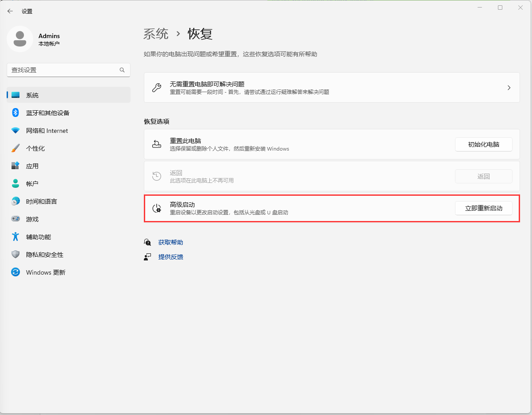
Task: Click the 帐户 person icon in sidebar
Action: pyautogui.click(x=15, y=184)
